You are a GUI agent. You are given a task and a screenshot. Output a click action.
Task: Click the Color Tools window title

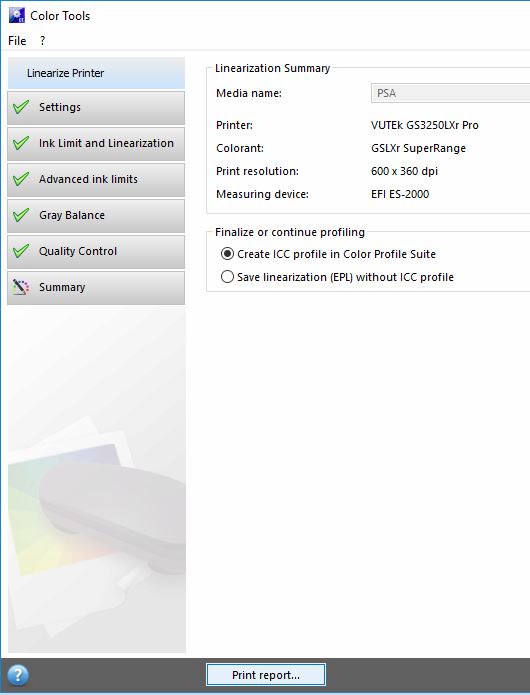(x=60, y=16)
